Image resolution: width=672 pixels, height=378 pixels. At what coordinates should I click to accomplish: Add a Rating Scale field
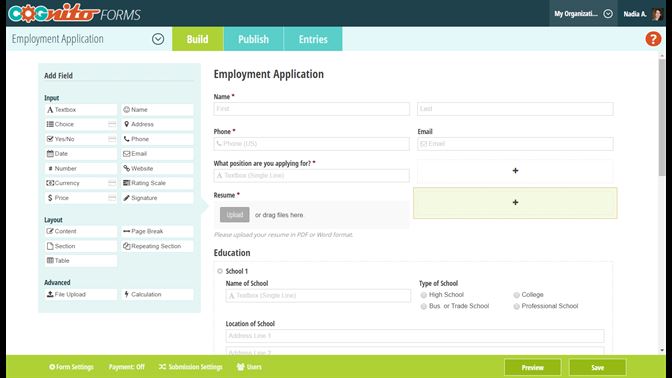157,183
